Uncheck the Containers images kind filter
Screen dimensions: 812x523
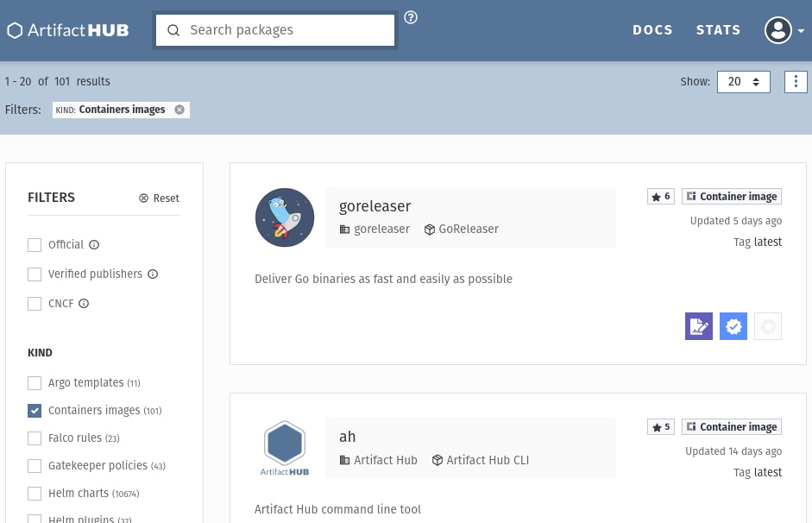pos(35,411)
